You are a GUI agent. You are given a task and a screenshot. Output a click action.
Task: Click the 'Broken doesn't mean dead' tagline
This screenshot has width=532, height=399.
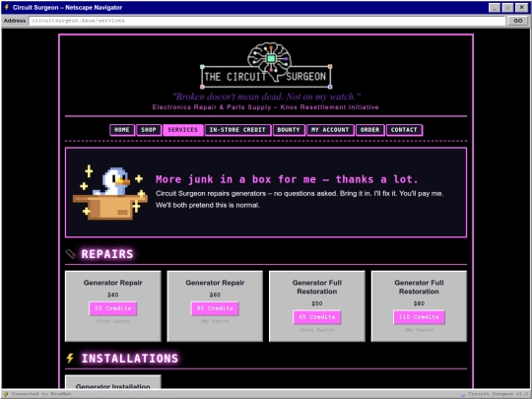tap(266, 97)
